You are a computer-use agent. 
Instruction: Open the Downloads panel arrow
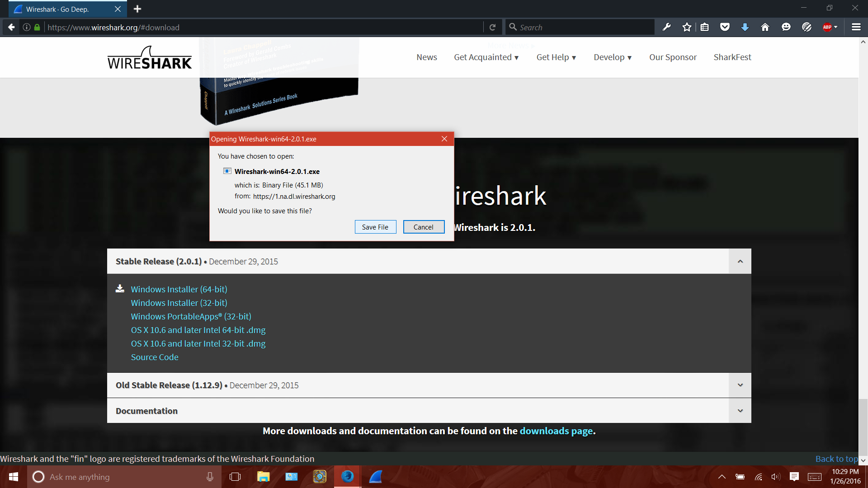click(x=745, y=27)
